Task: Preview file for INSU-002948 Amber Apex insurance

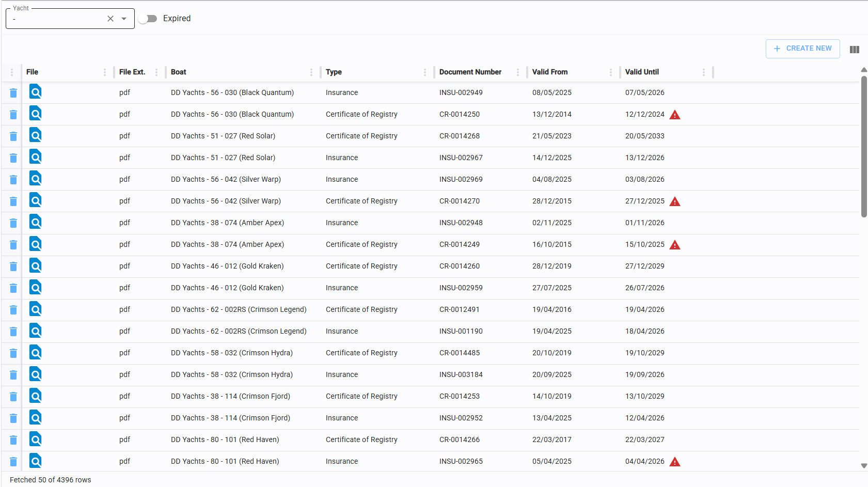Action: (35, 222)
